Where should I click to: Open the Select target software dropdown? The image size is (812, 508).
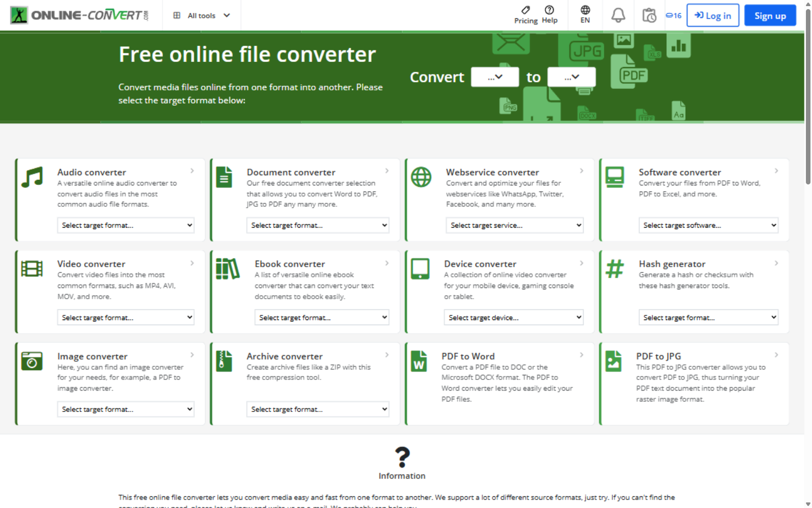click(708, 225)
